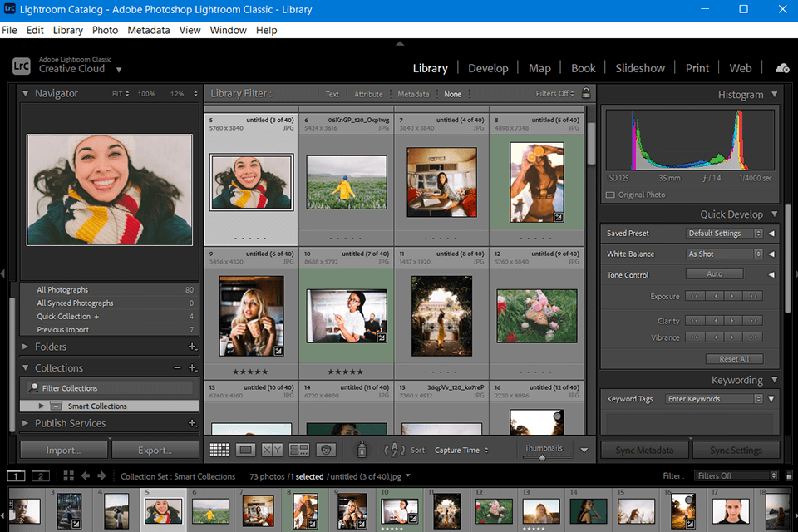
Task: Click the Export button
Action: point(155,450)
